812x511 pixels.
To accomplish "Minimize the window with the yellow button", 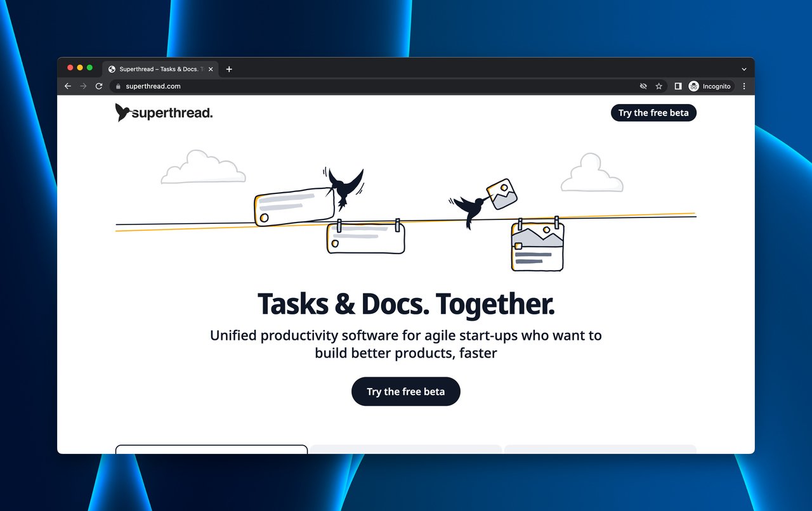I will (79, 67).
